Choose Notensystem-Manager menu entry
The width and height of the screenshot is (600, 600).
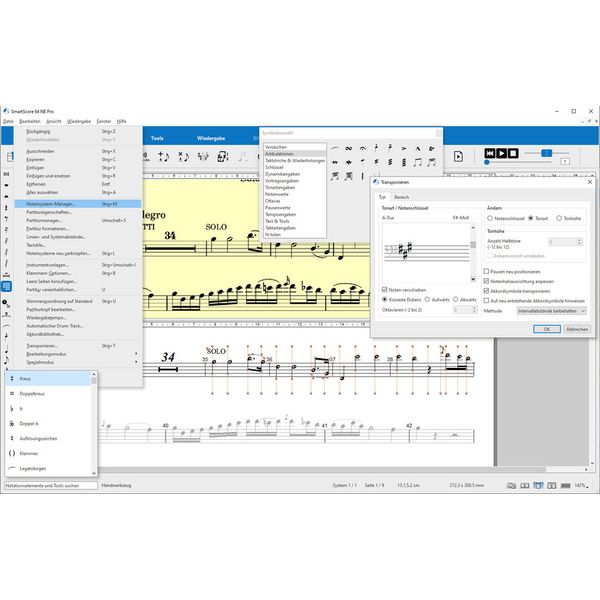[x=78, y=204]
